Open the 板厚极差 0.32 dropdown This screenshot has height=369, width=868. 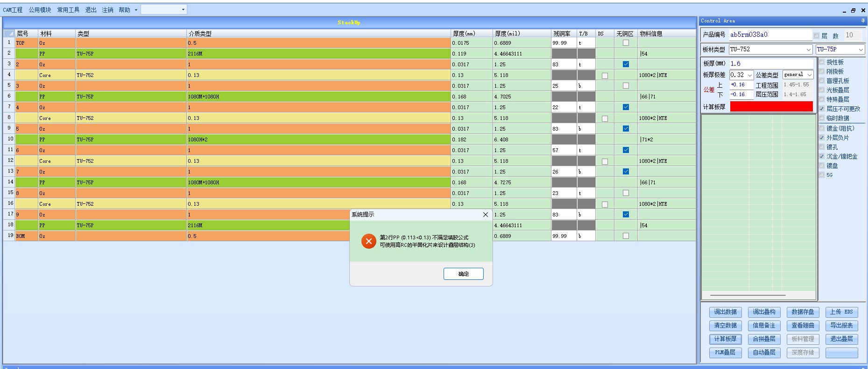(749, 75)
